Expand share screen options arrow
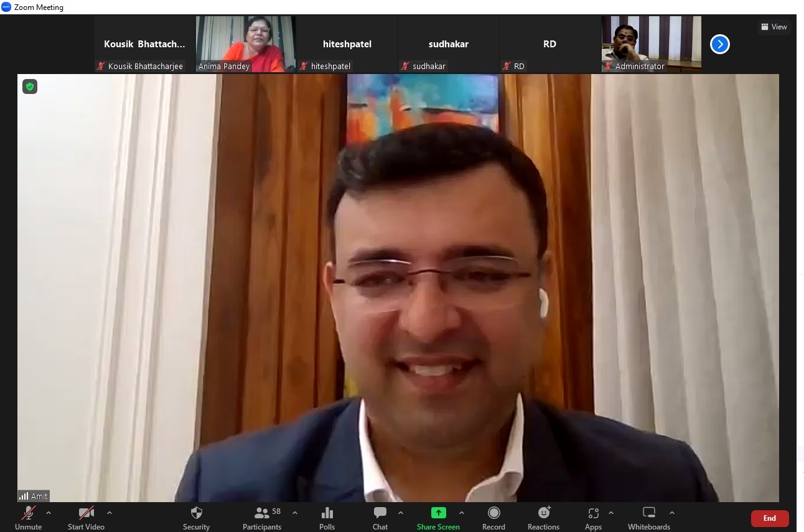The height and width of the screenshot is (532, 804). tap(462, 513)
